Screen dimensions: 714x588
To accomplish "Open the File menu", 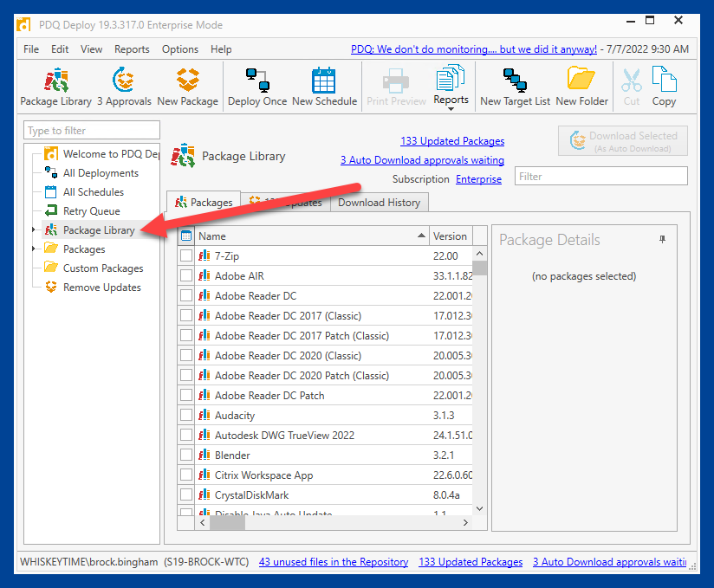I will (31, 49).
